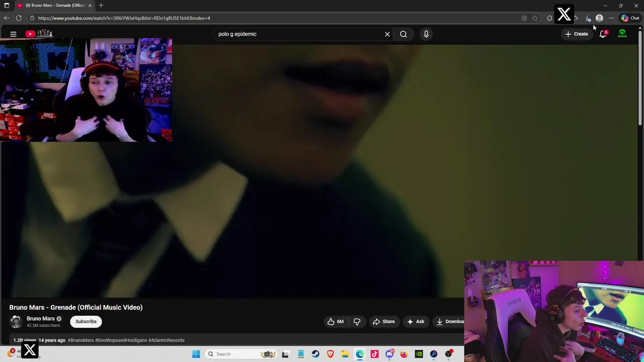The height and width of the screenshot is (362, 644).
Task: Download the Grenade video
Action: pos(449,322)
